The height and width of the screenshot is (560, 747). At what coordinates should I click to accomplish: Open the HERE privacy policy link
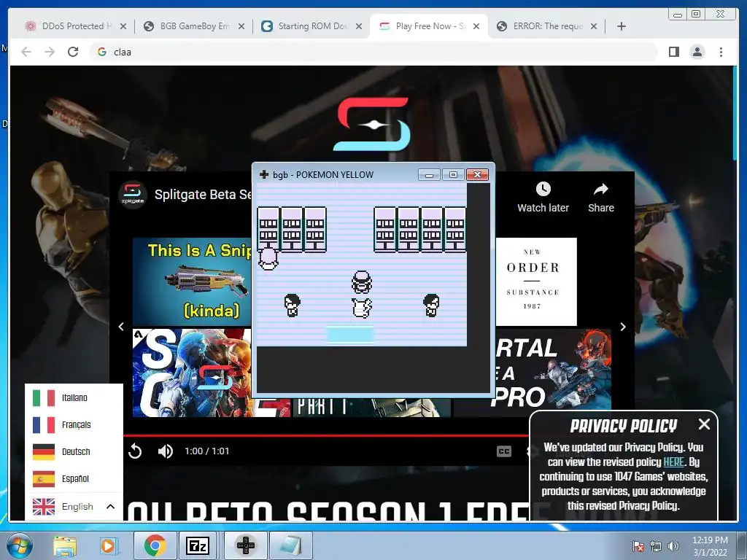pos(673,462)
